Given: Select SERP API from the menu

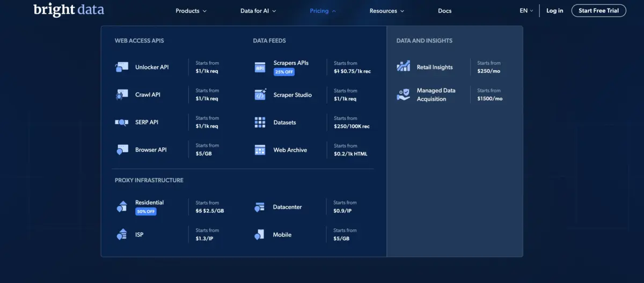Looking at the screenshot, I should coord(147,122).
